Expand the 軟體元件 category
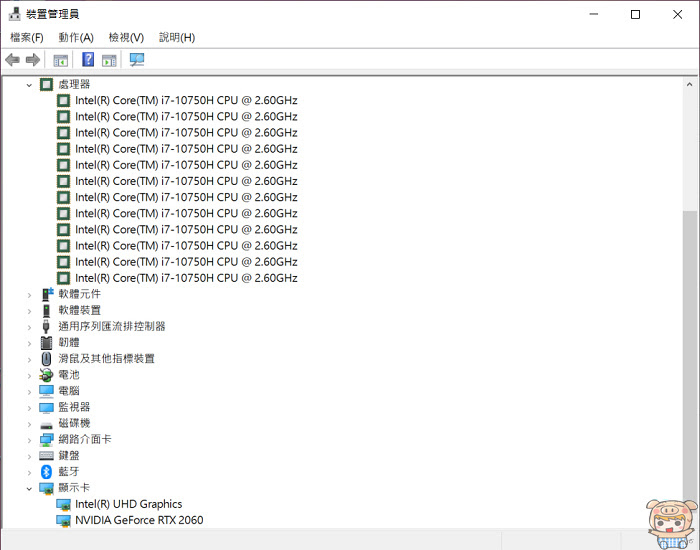The height and width of the screenshot is (550, 700). [x=29, y=295]
